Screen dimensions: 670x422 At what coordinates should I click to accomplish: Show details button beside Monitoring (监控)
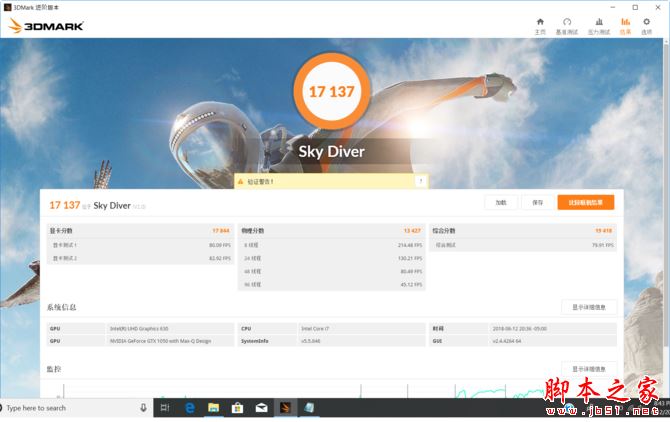click(589, 369)
